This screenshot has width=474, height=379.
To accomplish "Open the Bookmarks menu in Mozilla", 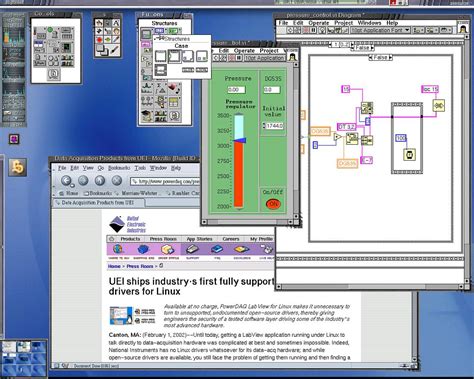I will point(119,168).
